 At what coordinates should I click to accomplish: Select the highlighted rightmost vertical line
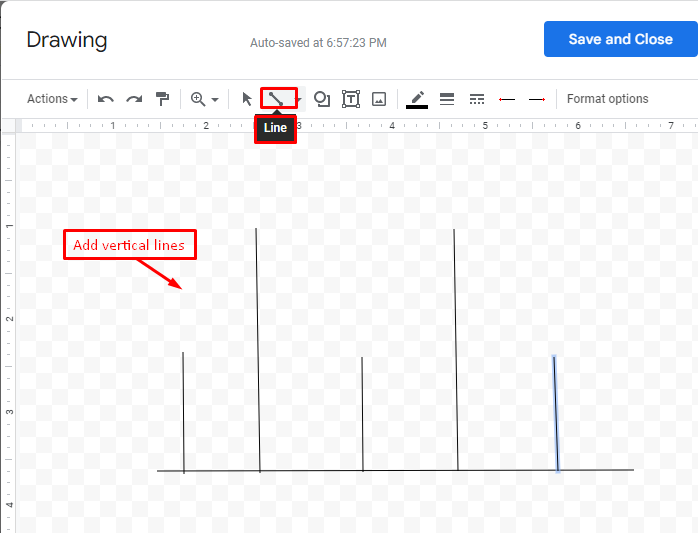click(x=556, y=413)
